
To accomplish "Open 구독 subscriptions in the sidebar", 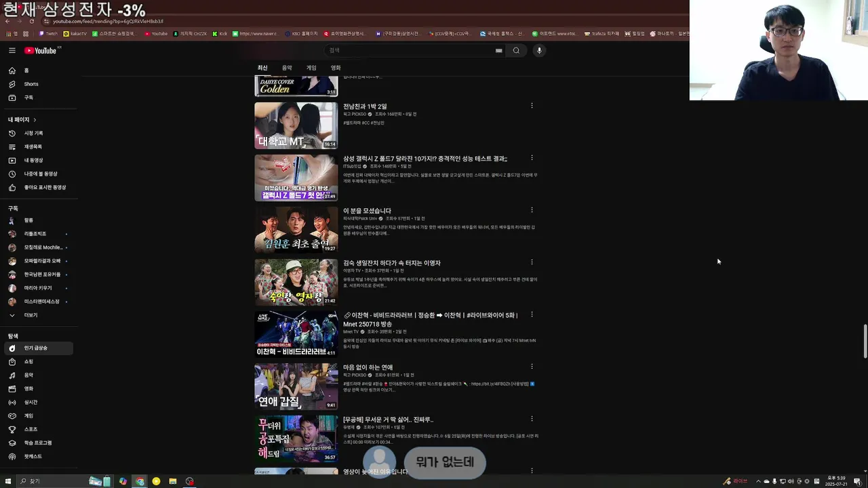I will click(x=37, y=98).
